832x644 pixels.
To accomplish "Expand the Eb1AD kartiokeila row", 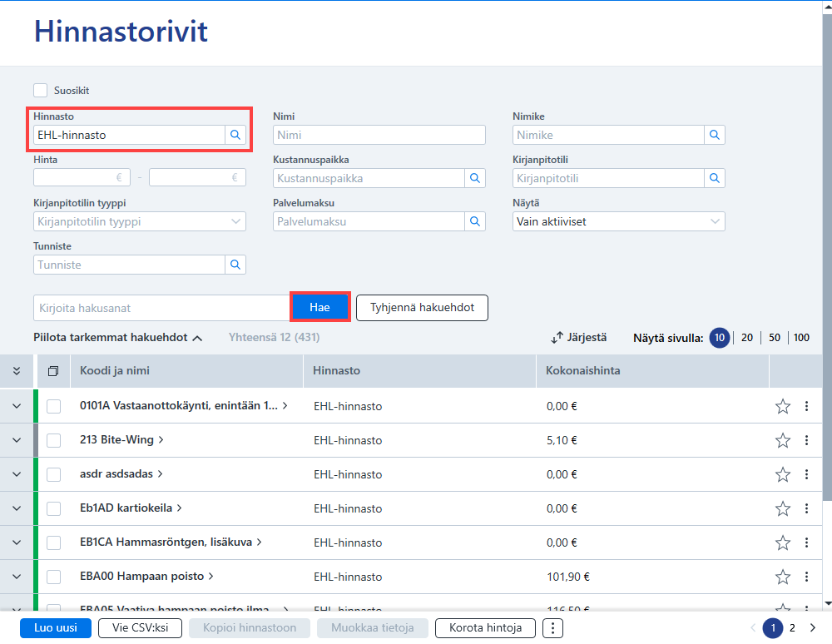I will pyautogui.click(x=17, y=508).
